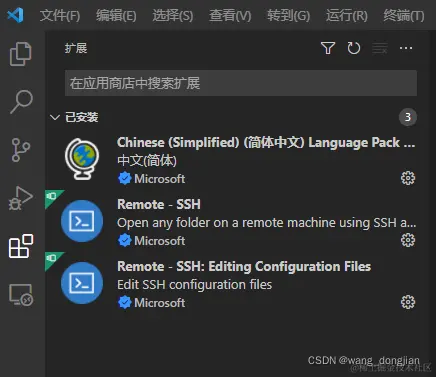Collapse the 已安装 section chevron
This screenshot has height=377, width=436.
click(55, 117)
